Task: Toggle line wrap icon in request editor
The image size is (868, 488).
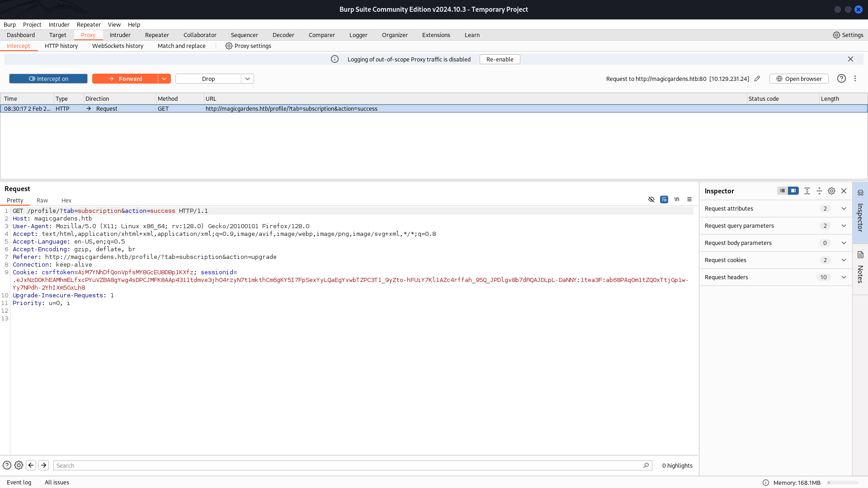Action: [x=664, y=199]
